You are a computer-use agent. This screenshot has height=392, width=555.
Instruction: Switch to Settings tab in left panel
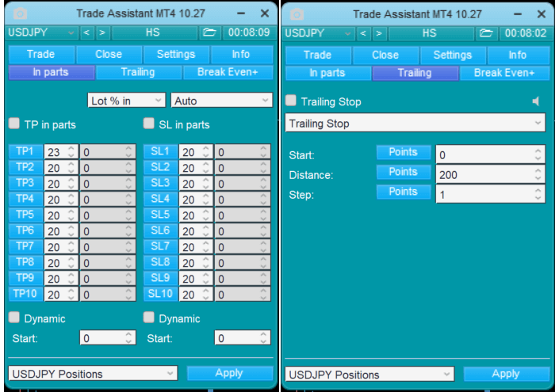point(176,55)
